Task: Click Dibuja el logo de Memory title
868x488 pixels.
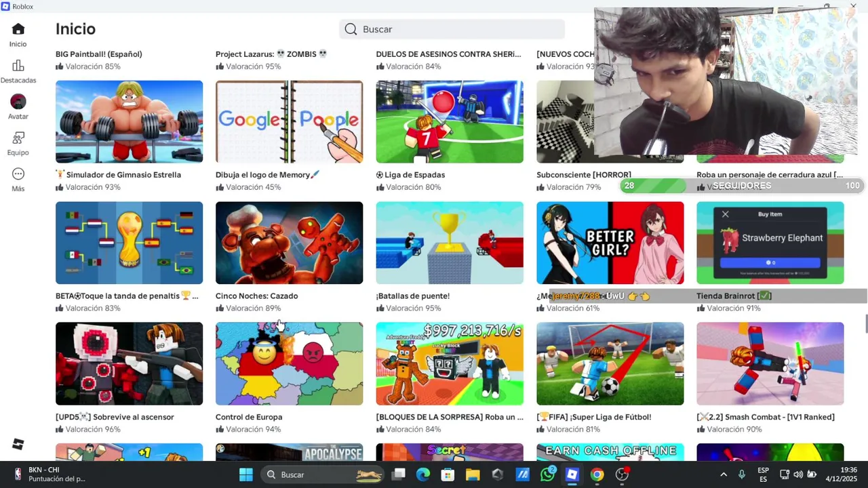Action: (267, 175)
